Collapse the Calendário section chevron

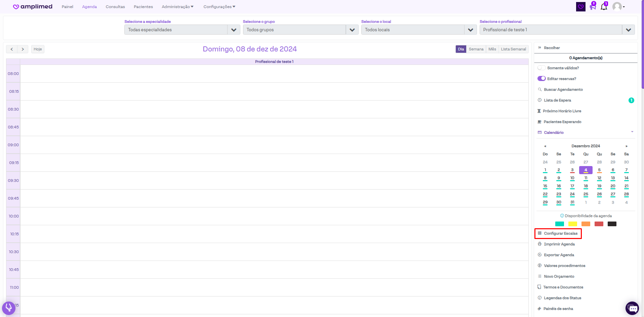pyautogui.click(x=632, y=132)
